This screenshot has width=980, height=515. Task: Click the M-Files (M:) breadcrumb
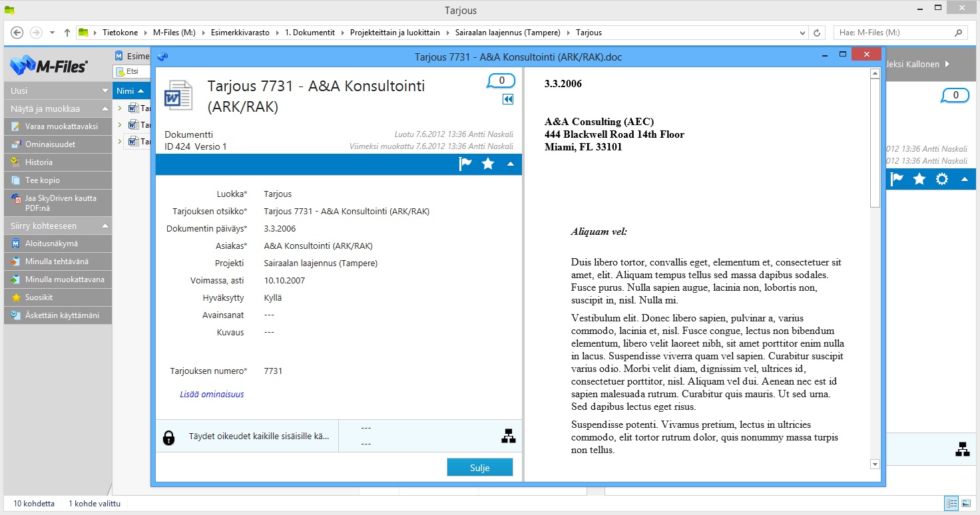pyautogui.click(x=174, y=33)
